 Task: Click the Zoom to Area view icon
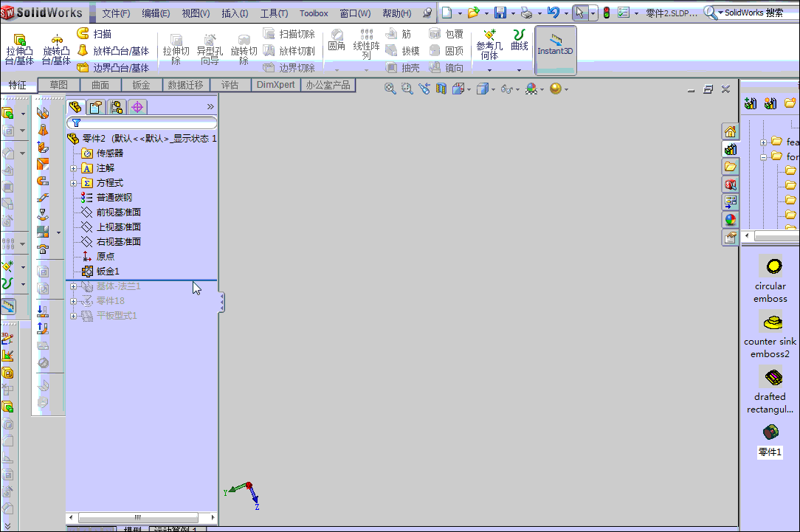click(x=407, y=89)
